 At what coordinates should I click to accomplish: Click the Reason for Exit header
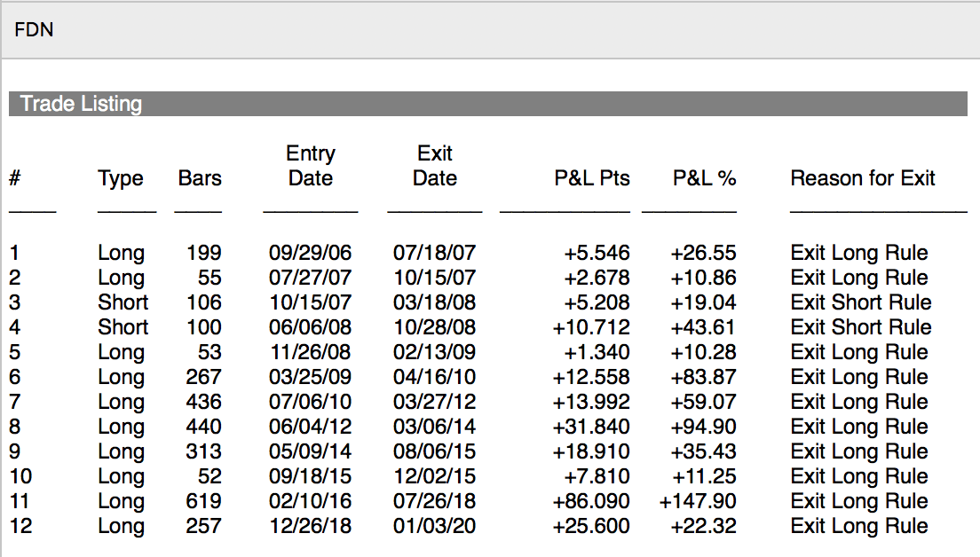tap(863, 178)
